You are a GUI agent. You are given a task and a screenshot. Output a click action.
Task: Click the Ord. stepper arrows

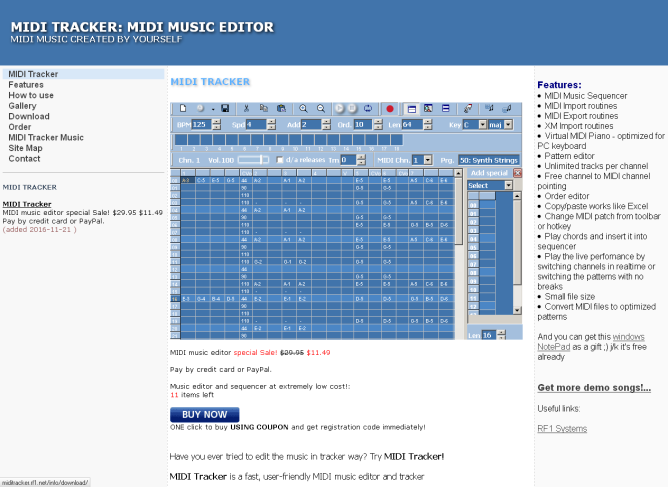click(x=378, y=124)
